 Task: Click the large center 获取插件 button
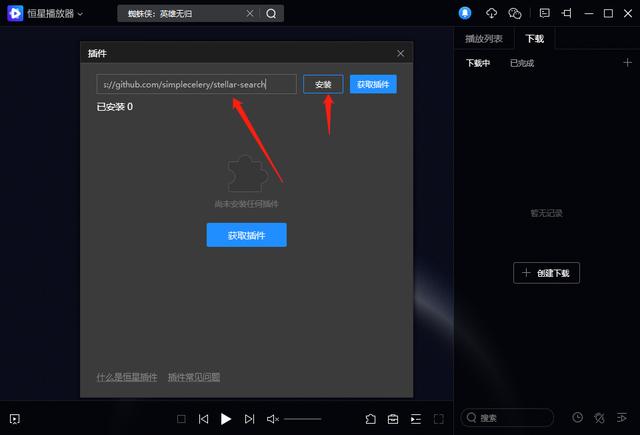tap(247, 235)
